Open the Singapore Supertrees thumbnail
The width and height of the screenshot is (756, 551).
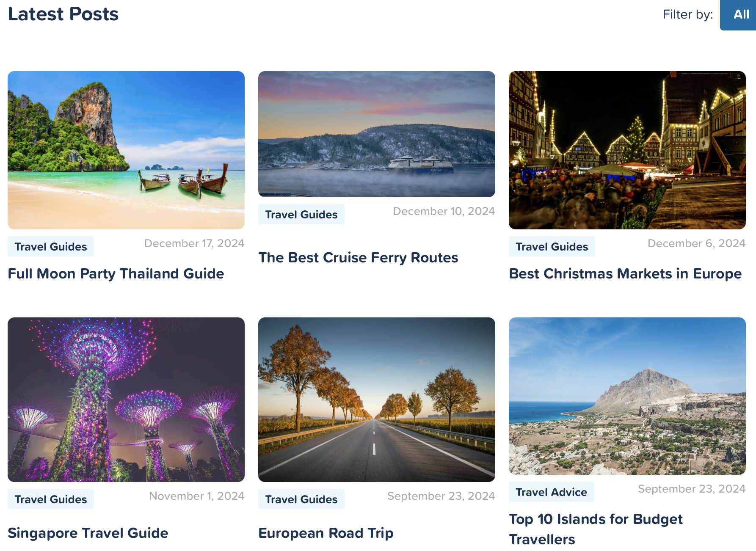click(126, 399)
